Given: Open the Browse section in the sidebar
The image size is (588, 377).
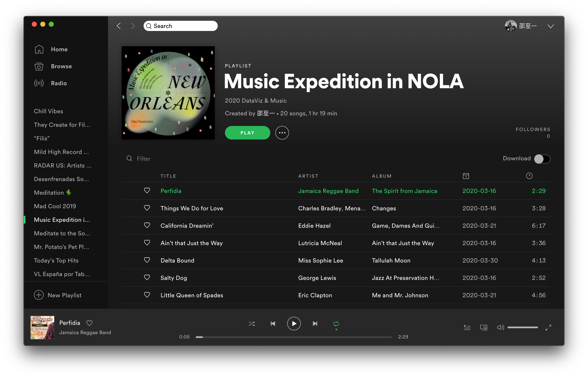Looking at the screenshot, I should click(61, 66).
